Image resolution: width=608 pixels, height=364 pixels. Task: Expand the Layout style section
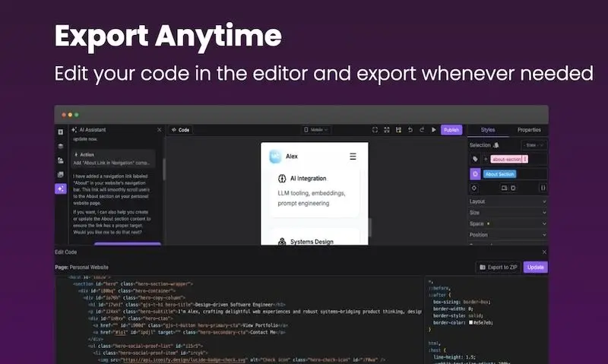(x=508, y=201)
